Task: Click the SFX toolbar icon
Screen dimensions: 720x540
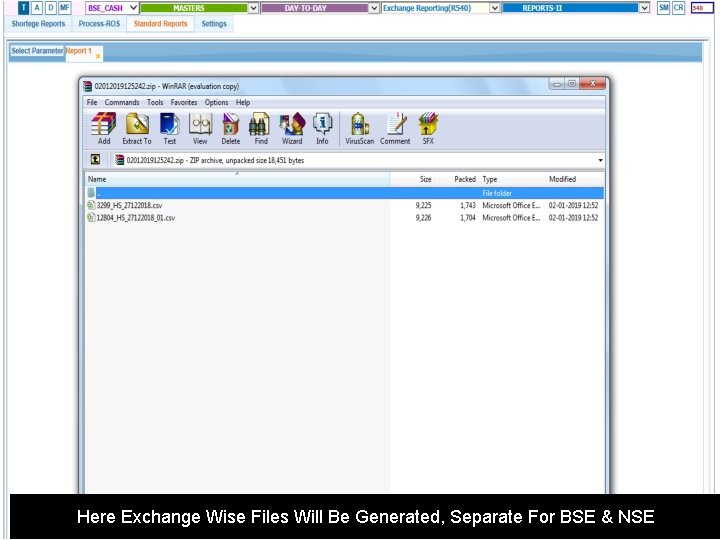Action: [x=428, y=129]
